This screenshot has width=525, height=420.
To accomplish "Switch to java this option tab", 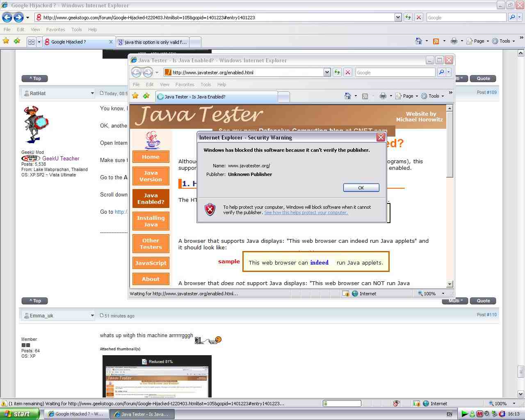I will pyautogui.click(x=153, y=42).
